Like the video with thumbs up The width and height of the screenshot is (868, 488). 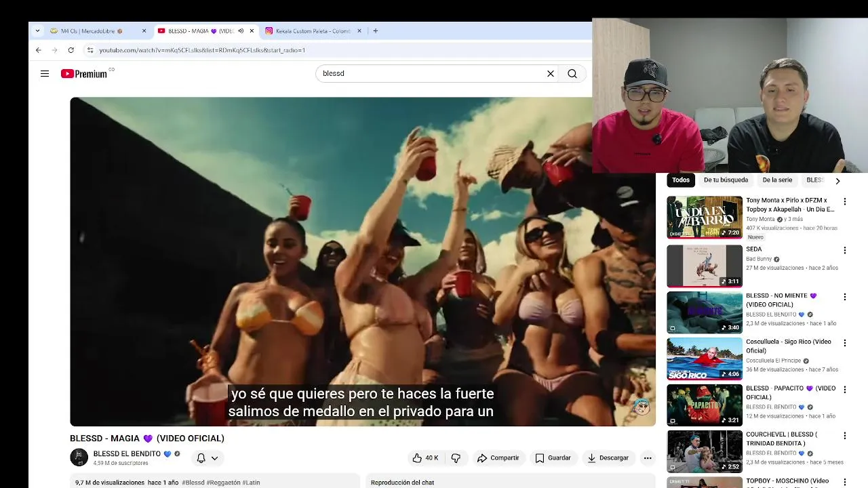[x=425, y=458]
